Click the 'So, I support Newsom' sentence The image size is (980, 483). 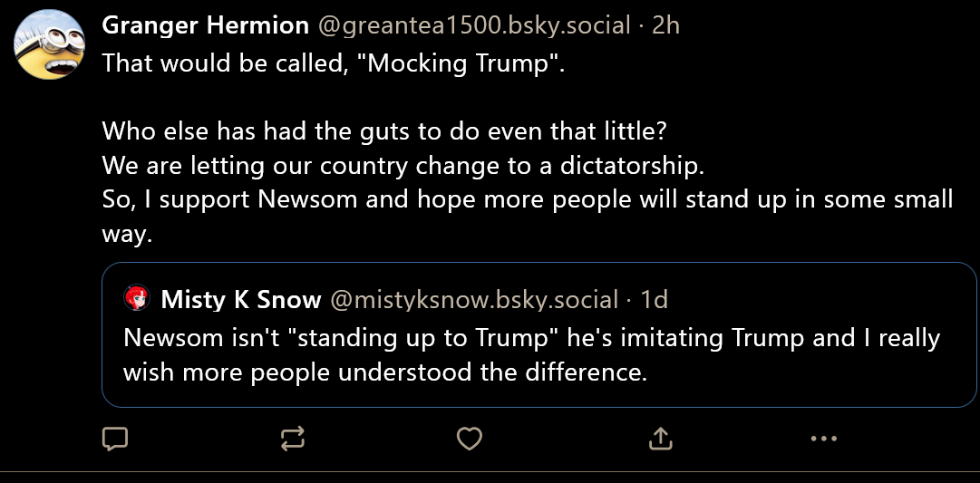coord(526,199)
